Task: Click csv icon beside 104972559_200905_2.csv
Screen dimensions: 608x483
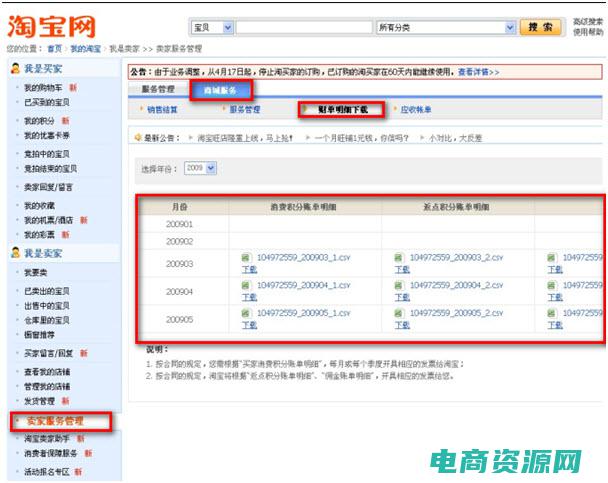Action: [x=398, y=313]
